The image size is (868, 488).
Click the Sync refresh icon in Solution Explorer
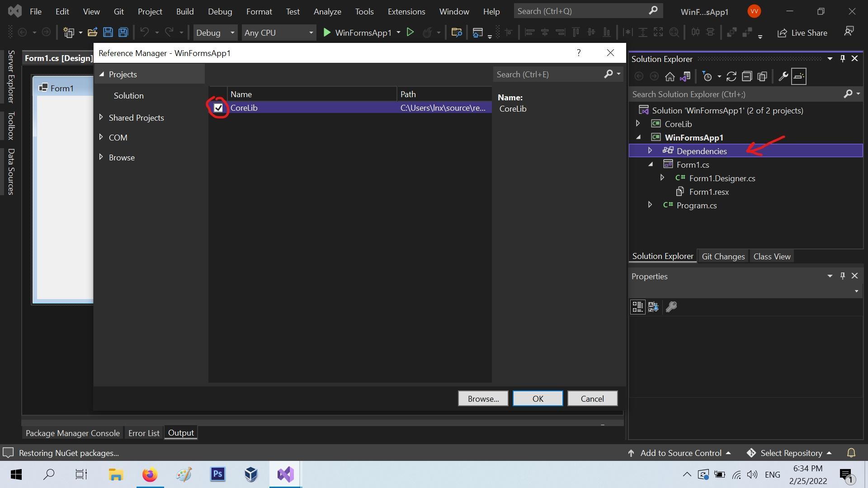(731, 76)
